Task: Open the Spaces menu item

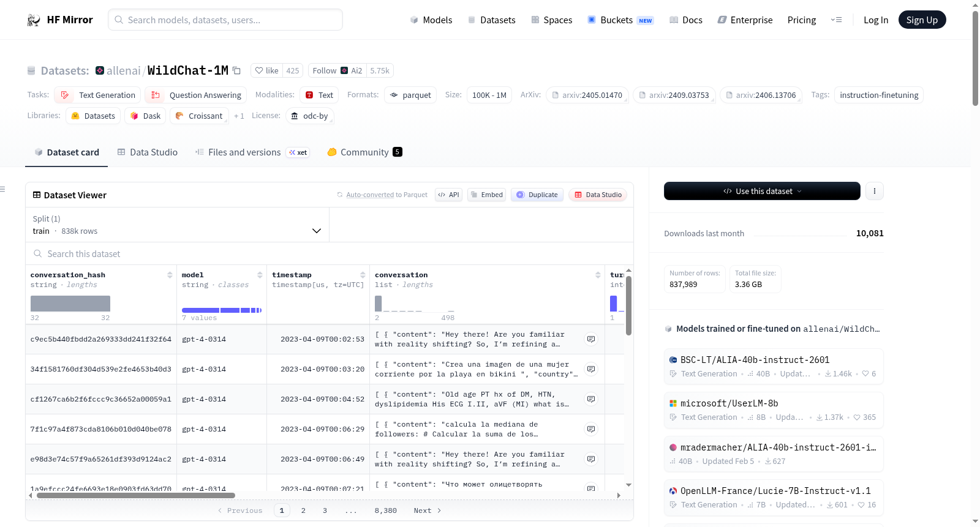Action: (552, 20)
